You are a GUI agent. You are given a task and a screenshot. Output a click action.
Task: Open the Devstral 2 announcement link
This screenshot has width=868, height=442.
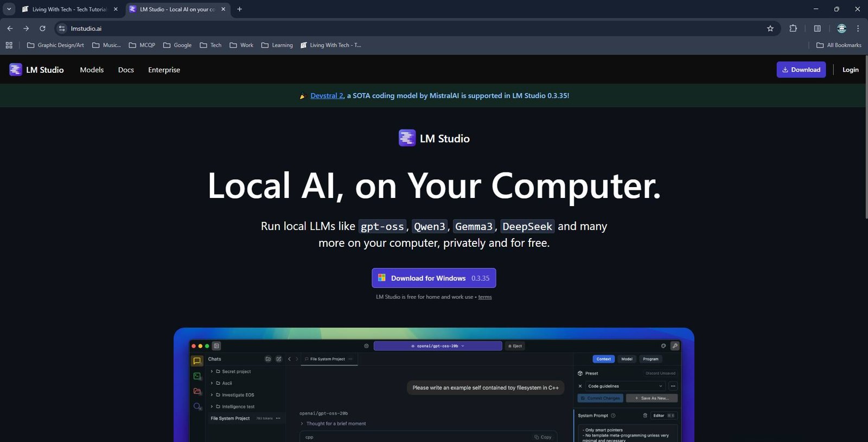327,95
